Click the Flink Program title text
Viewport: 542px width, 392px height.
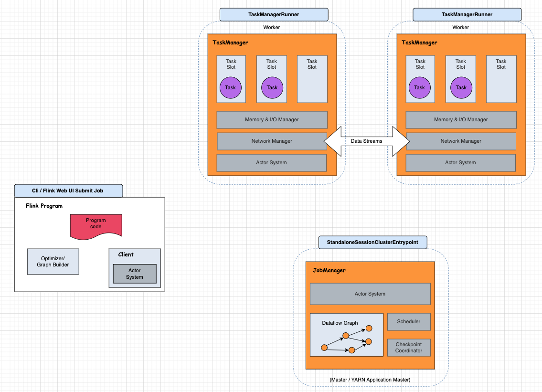point(44,206)
